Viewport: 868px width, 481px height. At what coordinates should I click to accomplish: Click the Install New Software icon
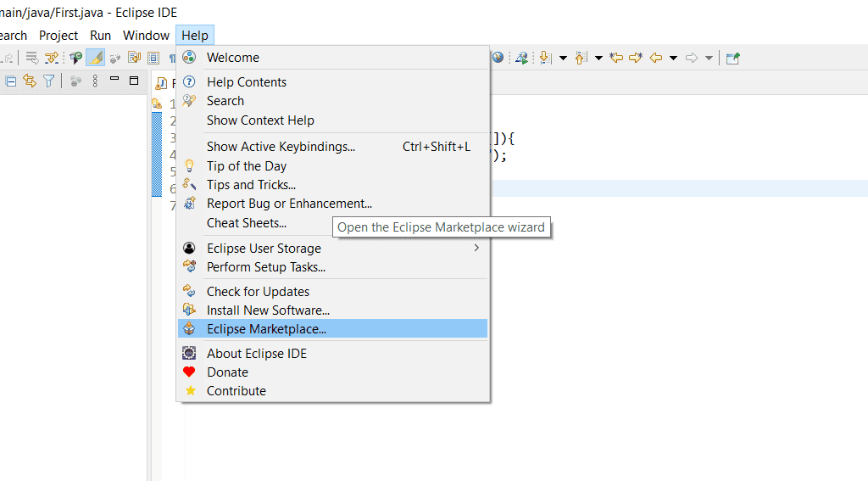pos(189,309)
